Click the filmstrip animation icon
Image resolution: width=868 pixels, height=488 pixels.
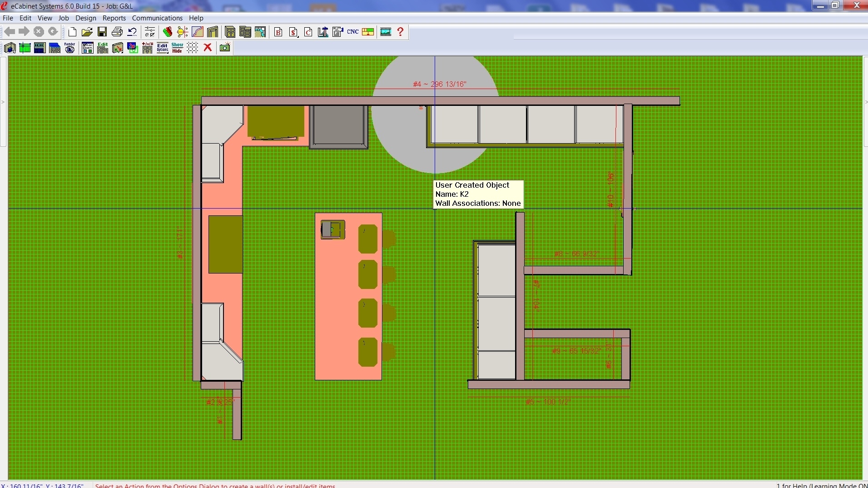click(x=386, y=32)
